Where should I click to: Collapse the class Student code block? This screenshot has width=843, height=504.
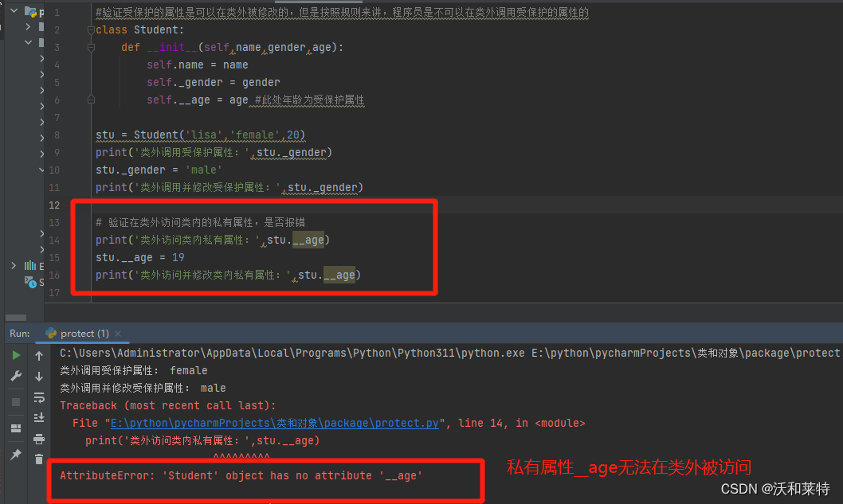point(91,30)
